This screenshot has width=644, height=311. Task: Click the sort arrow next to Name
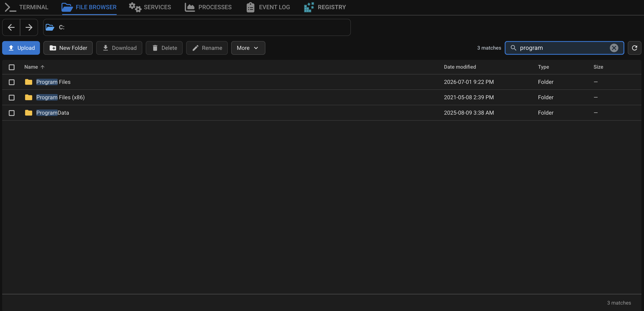pos(43,67)
